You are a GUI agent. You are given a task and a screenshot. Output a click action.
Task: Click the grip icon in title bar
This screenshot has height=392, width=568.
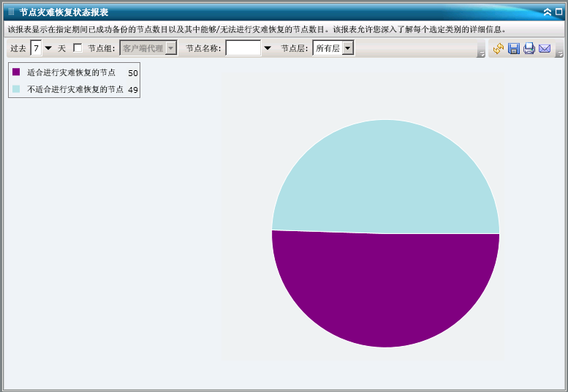(11, 12)
